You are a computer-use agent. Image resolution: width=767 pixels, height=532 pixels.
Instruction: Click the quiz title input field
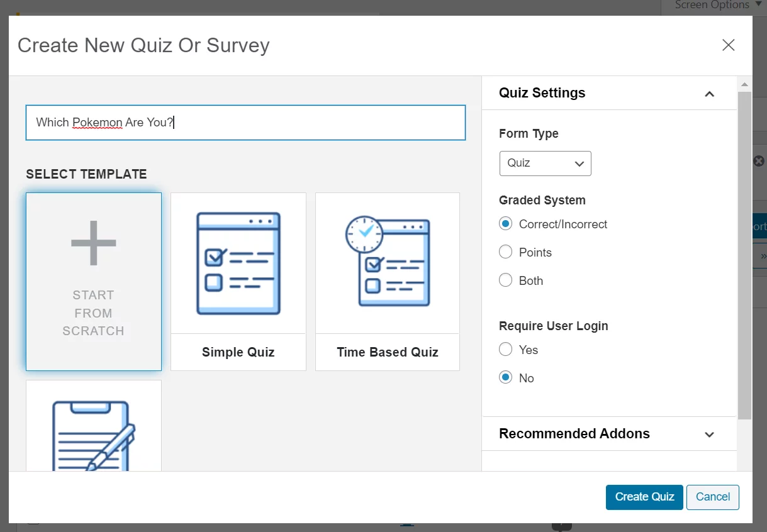[245, 123]
